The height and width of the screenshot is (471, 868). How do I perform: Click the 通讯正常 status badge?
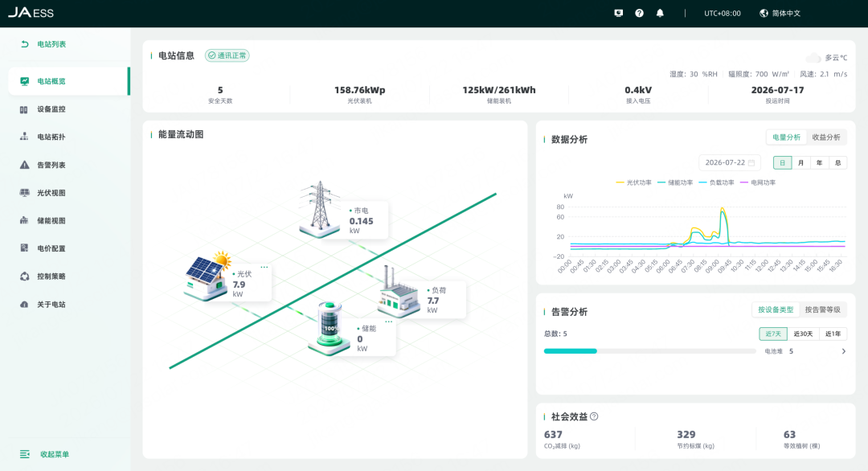pyautogui.click(x=227, y=55)
